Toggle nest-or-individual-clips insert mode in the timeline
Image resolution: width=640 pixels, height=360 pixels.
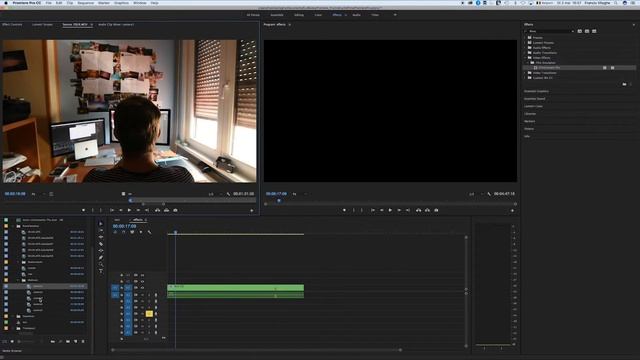tap(115, 232)
